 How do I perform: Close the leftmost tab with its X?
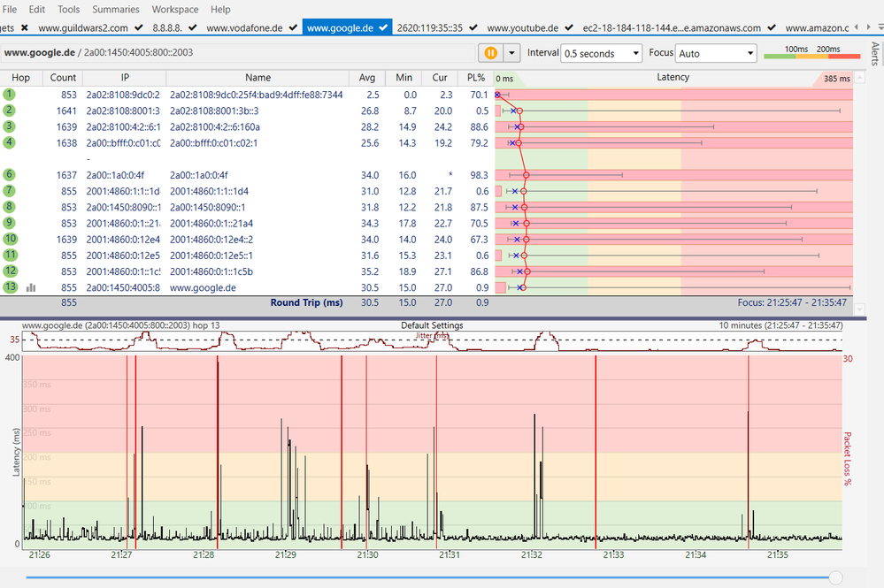(x=25, y=28)
